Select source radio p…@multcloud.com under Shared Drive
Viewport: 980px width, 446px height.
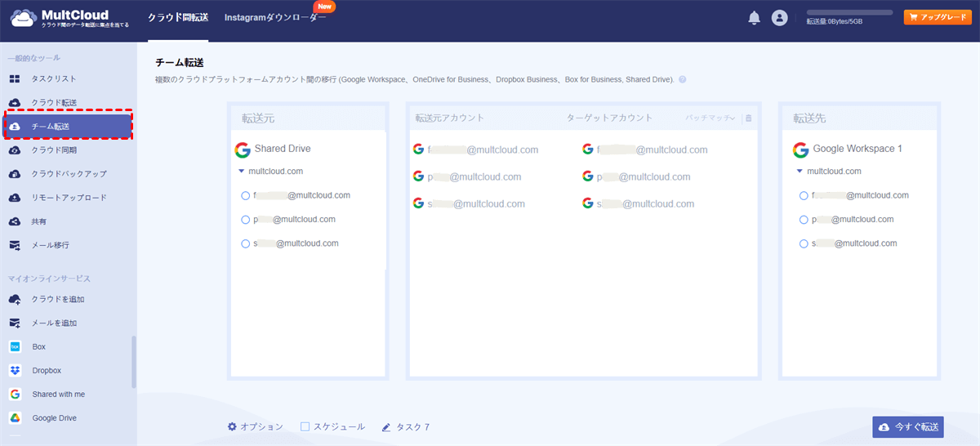246,220
